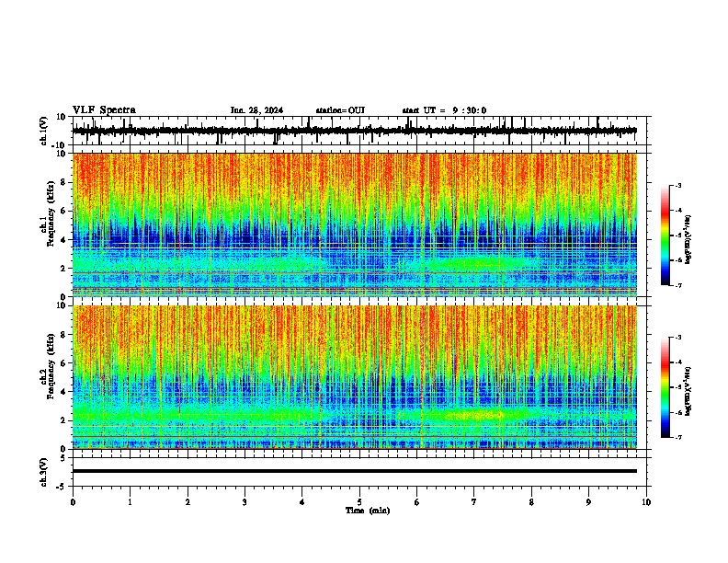The width and height of the screenshot is (728, 563).
Task: Select the "start UT = 9:30:0" label
Action: click(444, 110)
